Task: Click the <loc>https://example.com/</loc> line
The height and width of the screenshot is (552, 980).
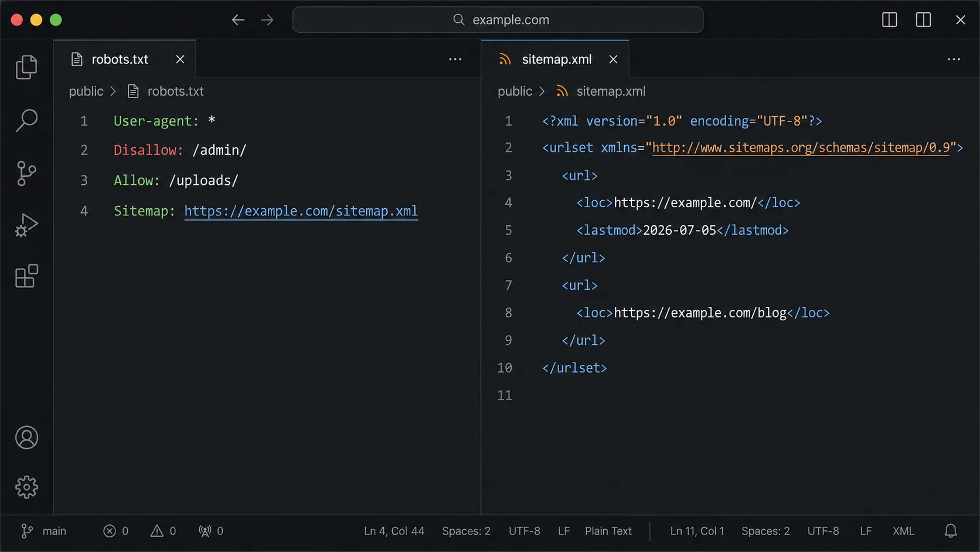Action: pyautogui.click(x=688, y=203)
